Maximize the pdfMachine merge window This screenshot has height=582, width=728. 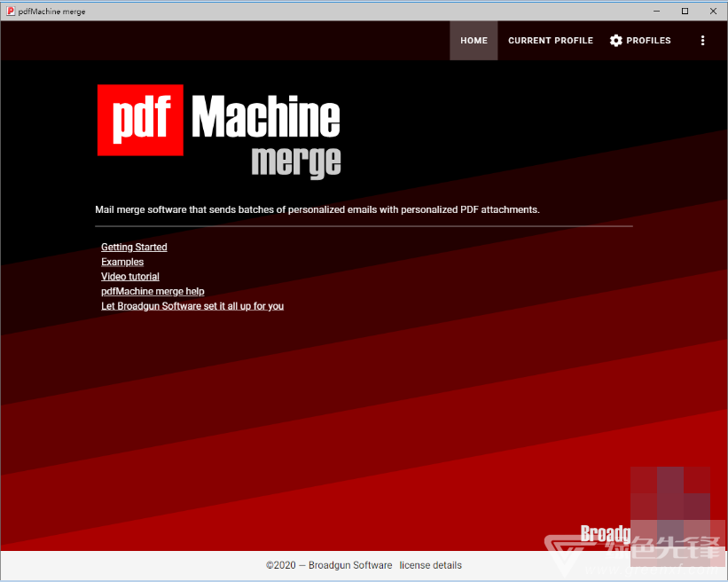[x=685, y=12]
